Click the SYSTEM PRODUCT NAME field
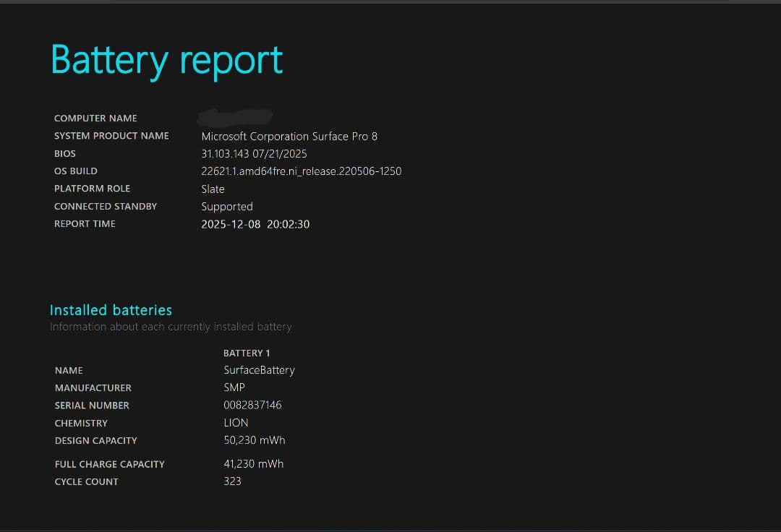The height and width of the screenshot is (532, 781). point(111,136)
